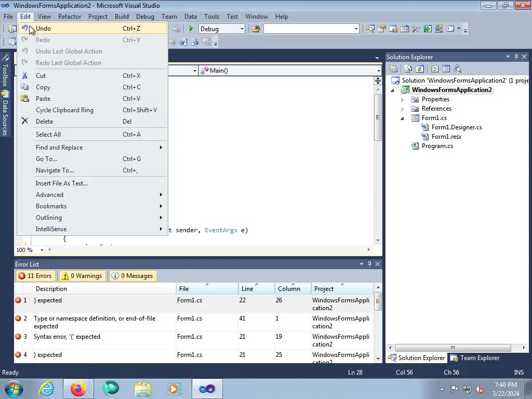Click the editor split-view handle icon
The height and width of the screenshot is (399, 532).
(x=378, y=81)
